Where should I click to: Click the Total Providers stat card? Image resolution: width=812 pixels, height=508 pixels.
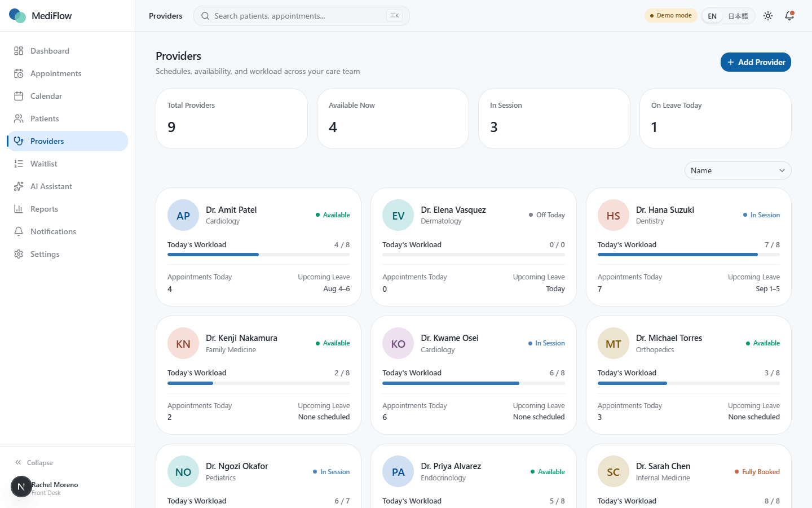(x=232, y=119)
